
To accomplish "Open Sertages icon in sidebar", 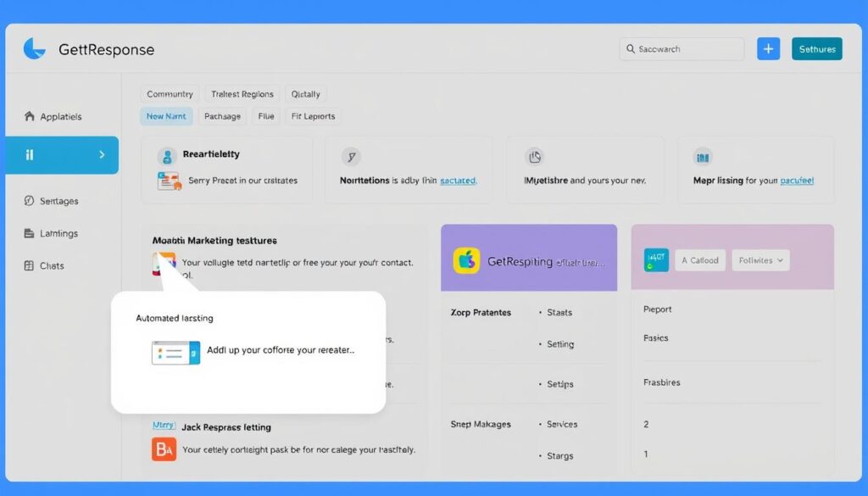I will point(30,201).
